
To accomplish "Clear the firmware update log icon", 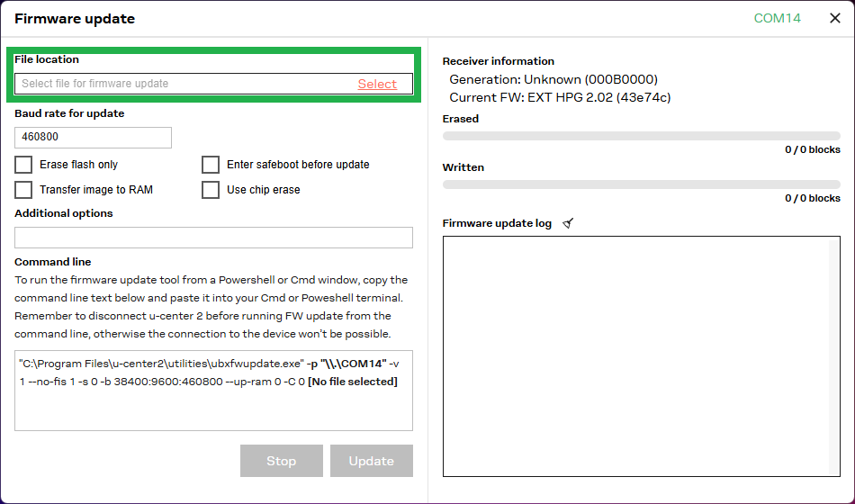I will pyautogui.click(x=568, y=223).
